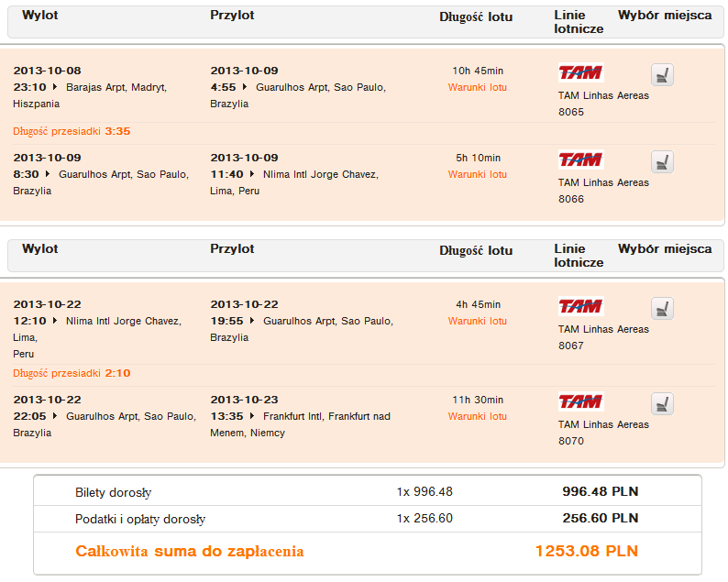Image resolution: width=728 pixels, height=582 pixels.
Task: Click TAM logo for Lima–Sao Paulo flight
Action: [x=580, y=307]
